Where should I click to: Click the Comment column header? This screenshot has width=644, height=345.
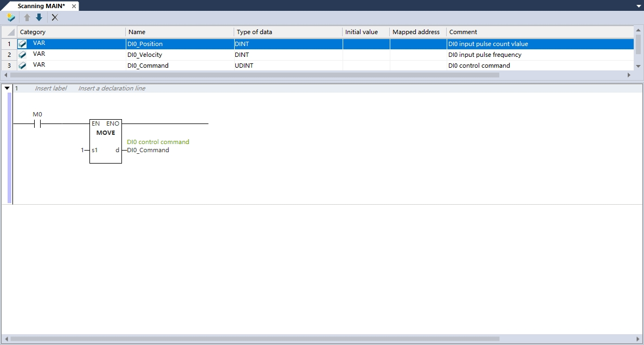540,32
